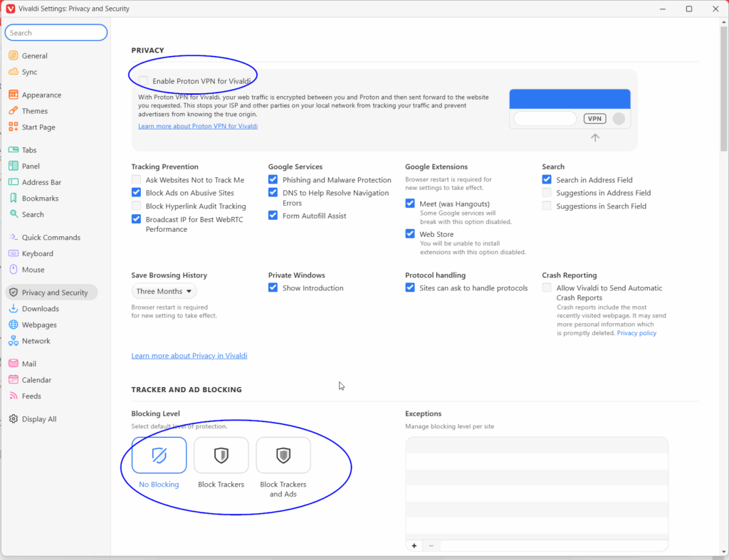Image resolution: width=729 pixels, height=560 pixels.
Task: Click the Tabs icon in sidebar
Action: pyautogui.click(x=14, y=150)
